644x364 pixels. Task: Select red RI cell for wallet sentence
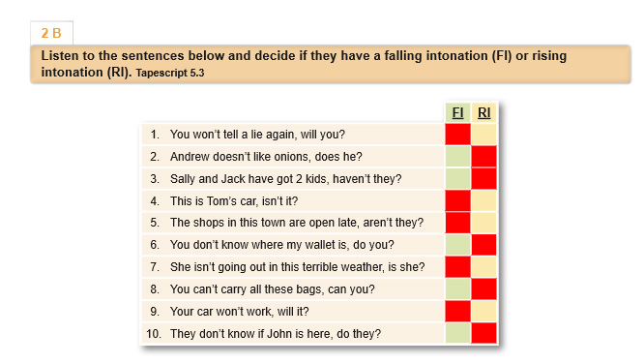(484, 245)
